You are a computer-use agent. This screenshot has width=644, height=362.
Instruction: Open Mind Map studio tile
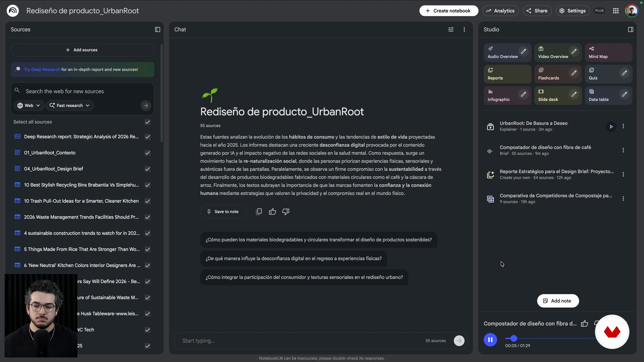tap(608, 53)
